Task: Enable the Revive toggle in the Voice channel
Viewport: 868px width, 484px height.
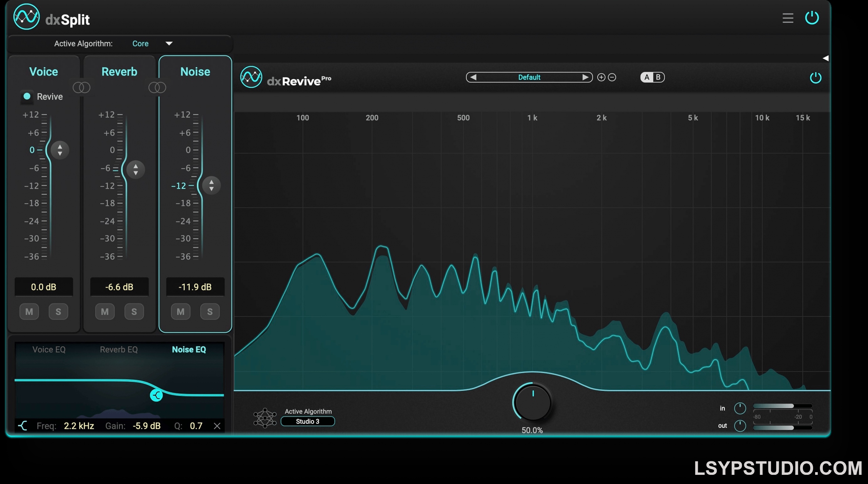Action: 27,97
